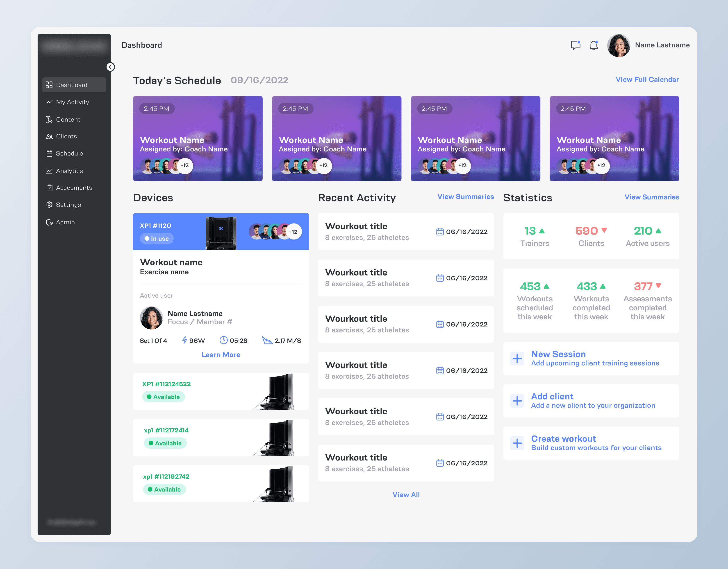Click Available badge on xp1 #112172414
This screenshot has width=728, height=569.
click(x=165, y=443)
